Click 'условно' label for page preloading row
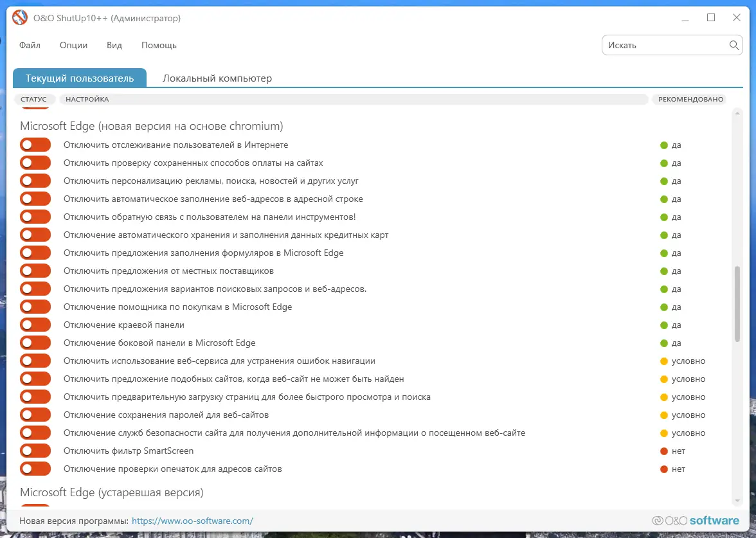 pyautogui.click(x=688, y=397)
